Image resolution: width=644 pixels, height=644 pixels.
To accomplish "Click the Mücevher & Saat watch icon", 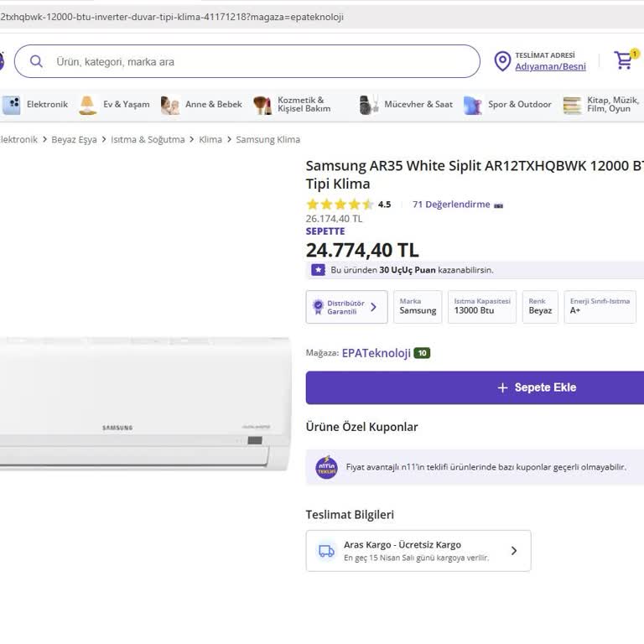I will pos(368,104).
